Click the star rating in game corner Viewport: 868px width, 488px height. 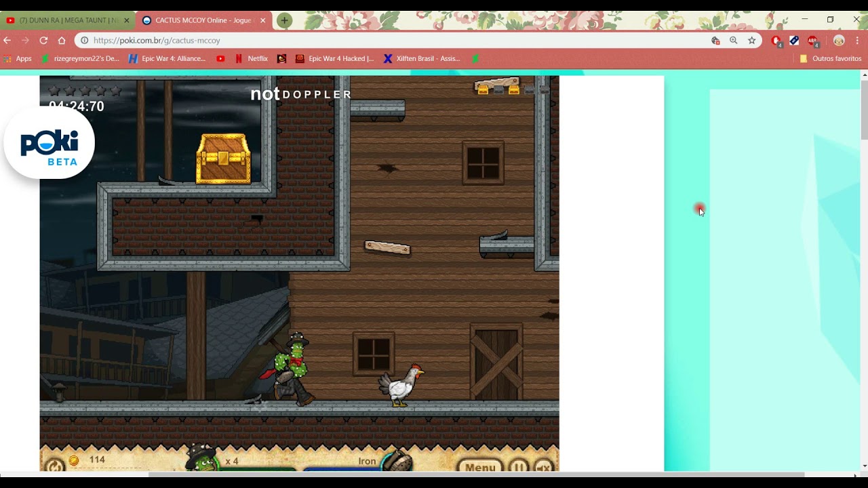85,90
